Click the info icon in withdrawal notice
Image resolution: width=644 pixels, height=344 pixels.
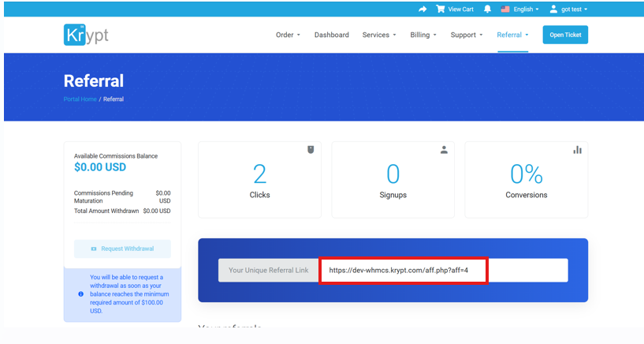pos(81,294)
